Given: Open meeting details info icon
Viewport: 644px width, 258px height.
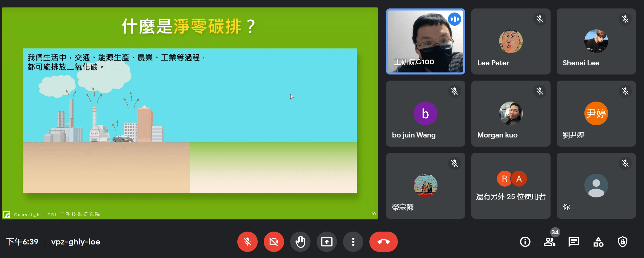Looking at the screenshot, I should click(x=525, y=242).
